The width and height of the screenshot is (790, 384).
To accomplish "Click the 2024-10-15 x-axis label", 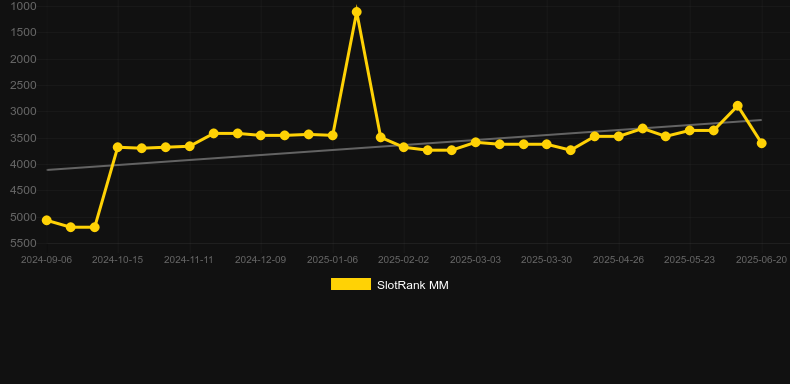I will [117, 260].
